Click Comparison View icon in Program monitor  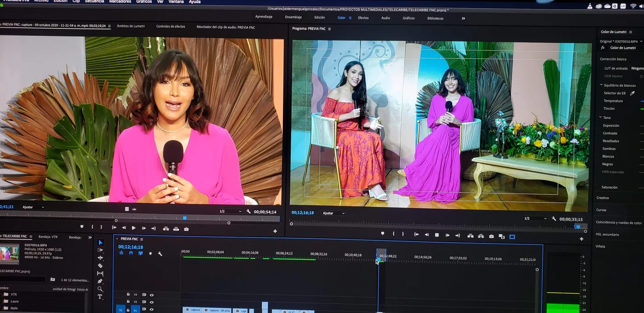[x=501, y=237]
